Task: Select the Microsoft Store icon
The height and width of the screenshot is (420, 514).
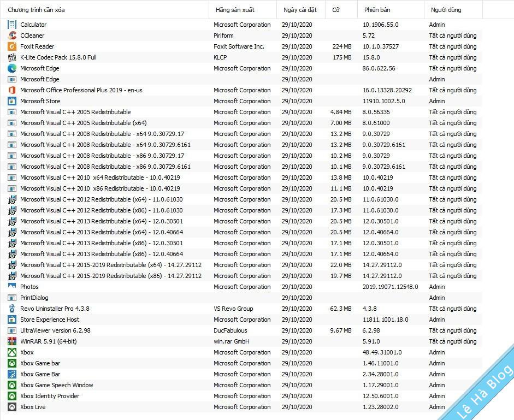Action: point(12,101)
